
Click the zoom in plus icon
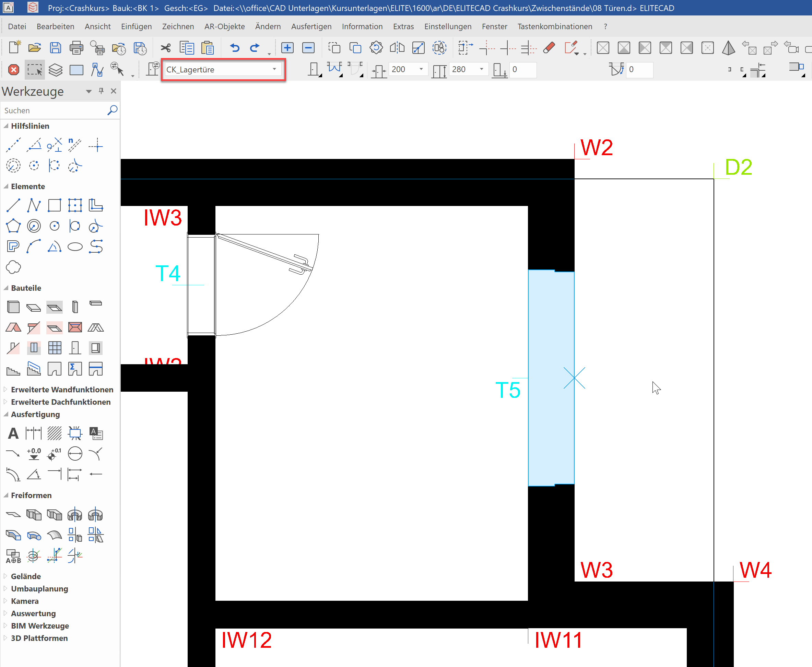[x=287, y=48]
